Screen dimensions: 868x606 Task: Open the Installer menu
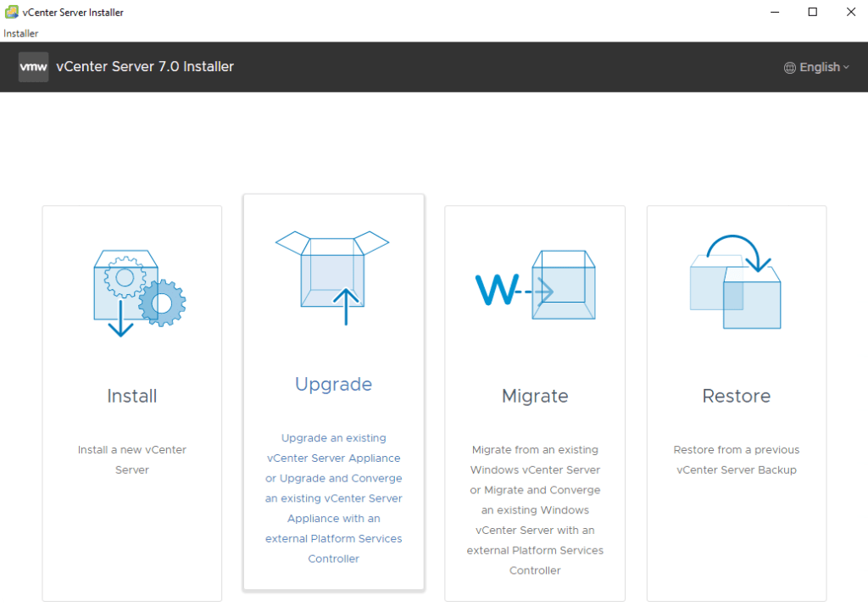(x=21, y=33)
